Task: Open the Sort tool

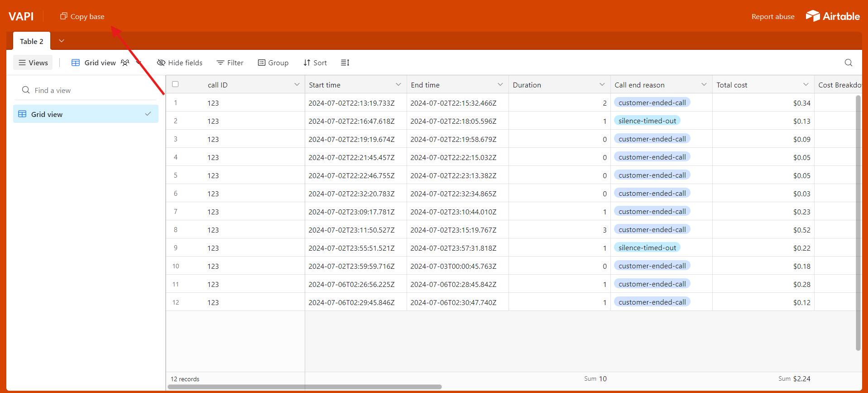Action: [315, 63]
